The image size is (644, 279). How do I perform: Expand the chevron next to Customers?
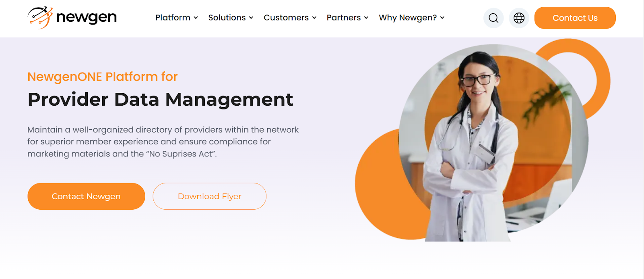click(x=314, y=18)
